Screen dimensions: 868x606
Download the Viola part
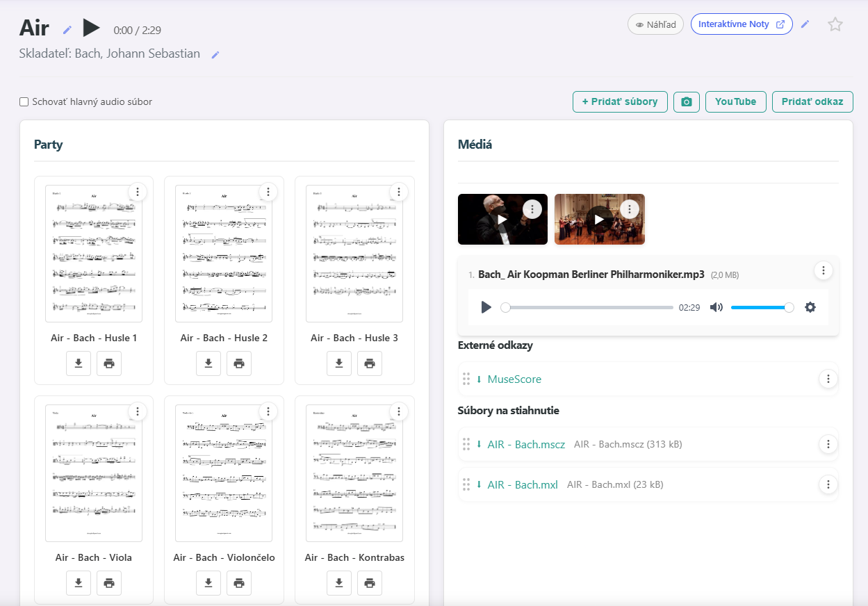79,583
